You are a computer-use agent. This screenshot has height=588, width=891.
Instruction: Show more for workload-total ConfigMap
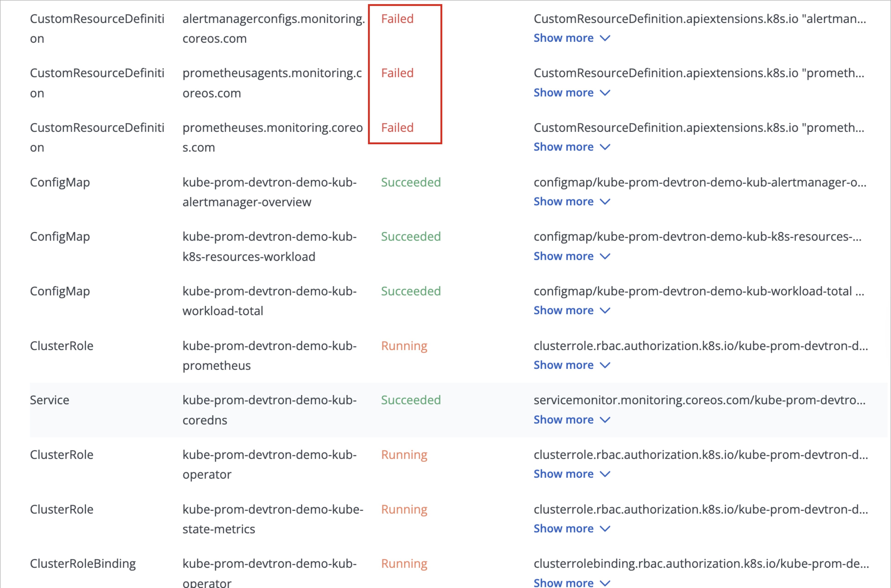click(571, 311)
